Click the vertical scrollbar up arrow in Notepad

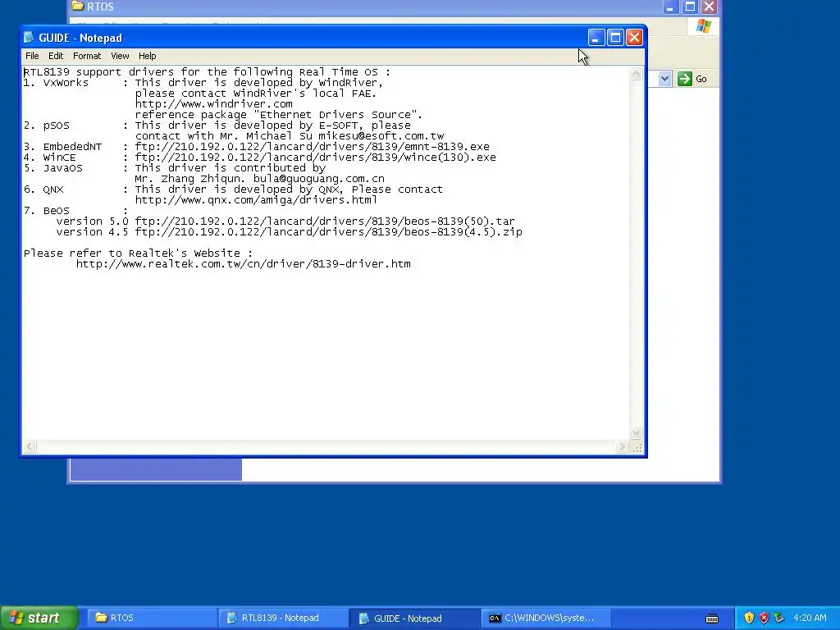pos(636,73)
